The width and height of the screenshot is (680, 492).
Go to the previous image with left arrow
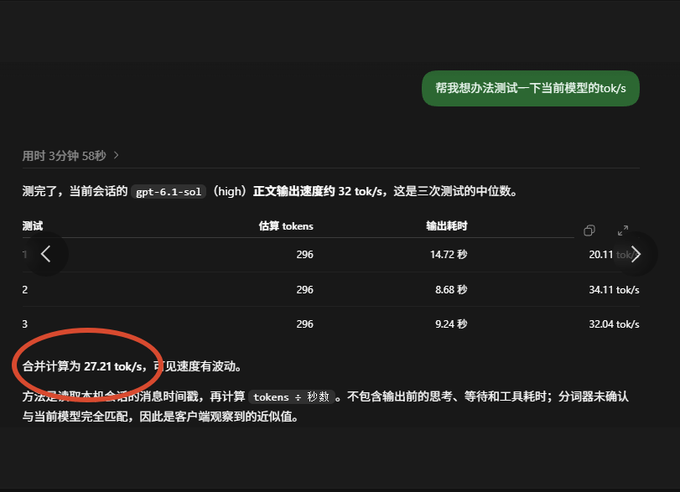pyautogui.click(x=46, y=254)
